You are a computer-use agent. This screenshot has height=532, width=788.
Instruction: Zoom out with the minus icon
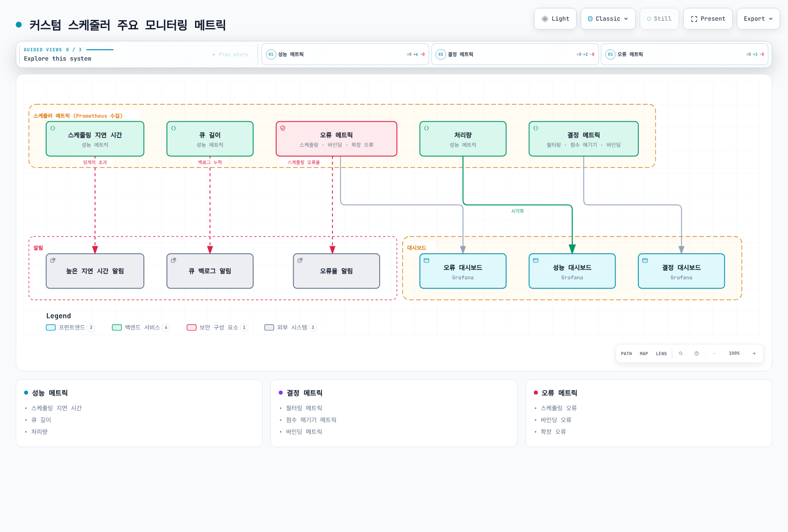(714, 354)
